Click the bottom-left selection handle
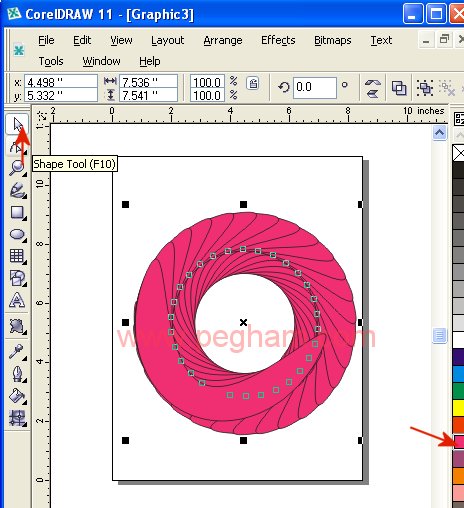The image size is (464, 508). coord(125,440)
